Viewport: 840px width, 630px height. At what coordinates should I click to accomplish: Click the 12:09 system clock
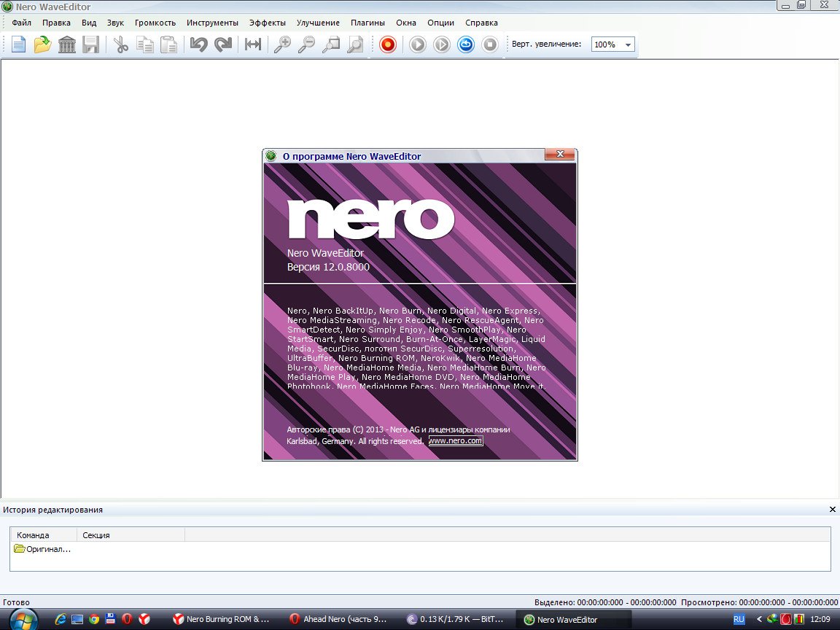820,619
